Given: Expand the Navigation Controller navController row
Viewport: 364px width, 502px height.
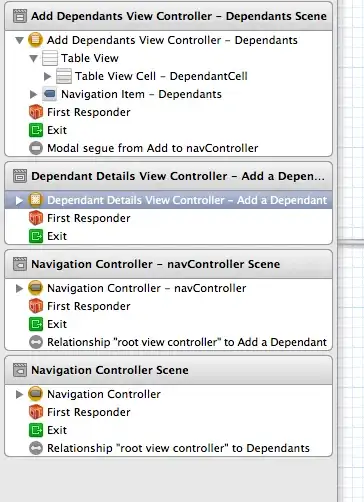Looking at the screenshot, I should tap(19, 288).
